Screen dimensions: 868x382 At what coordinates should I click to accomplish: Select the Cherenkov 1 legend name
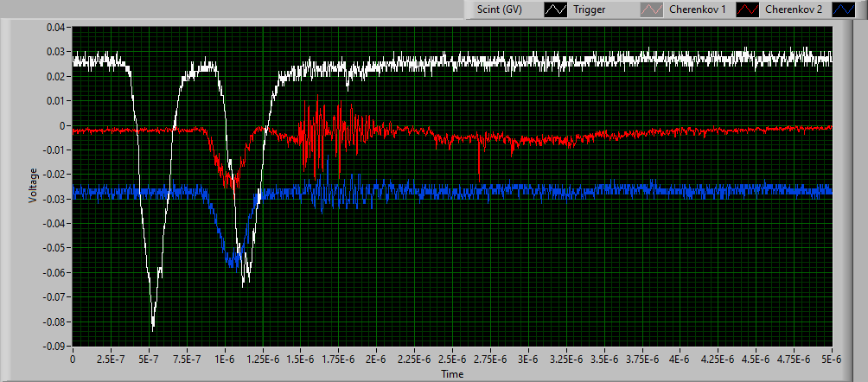696,10
